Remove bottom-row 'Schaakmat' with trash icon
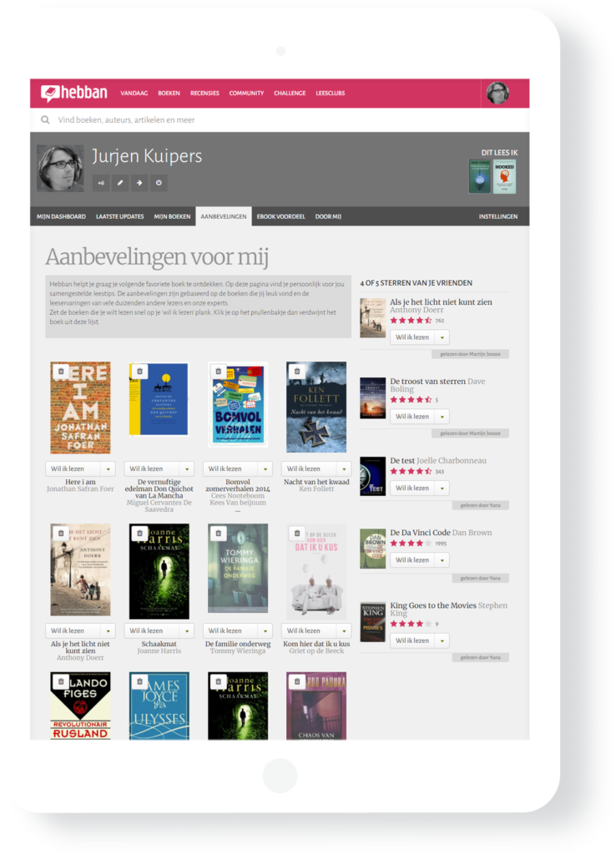Image resolution: width=616 pixels, height=855 pixels. (x=218, y=681)
